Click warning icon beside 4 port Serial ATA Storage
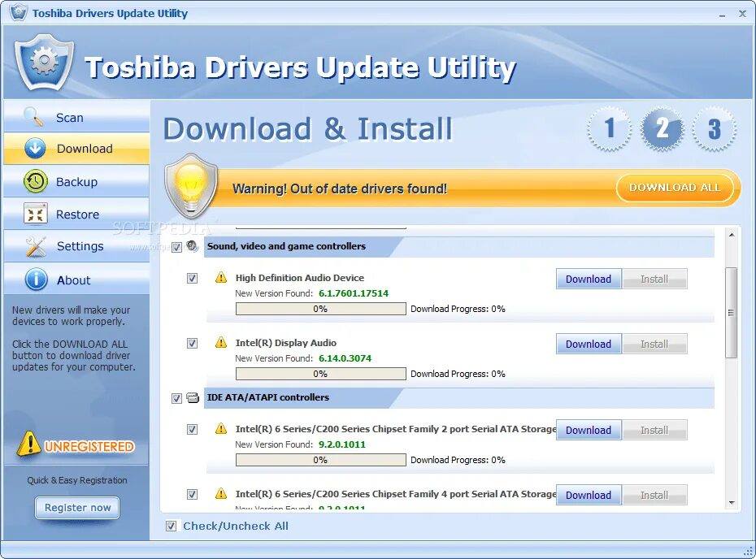This screenshot has width=756, height=559. click(x=221, y=493)
